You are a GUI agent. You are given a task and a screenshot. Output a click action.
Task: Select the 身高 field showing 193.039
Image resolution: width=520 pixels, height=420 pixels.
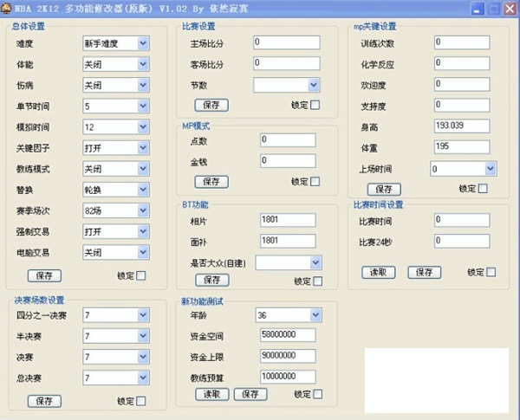(462, 126)
